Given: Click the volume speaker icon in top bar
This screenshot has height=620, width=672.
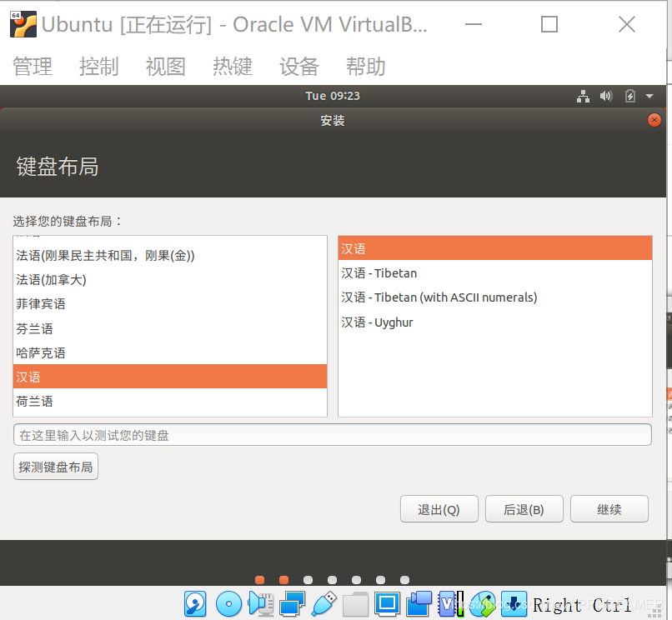Looking at the screenshot, I should (606, 96).
